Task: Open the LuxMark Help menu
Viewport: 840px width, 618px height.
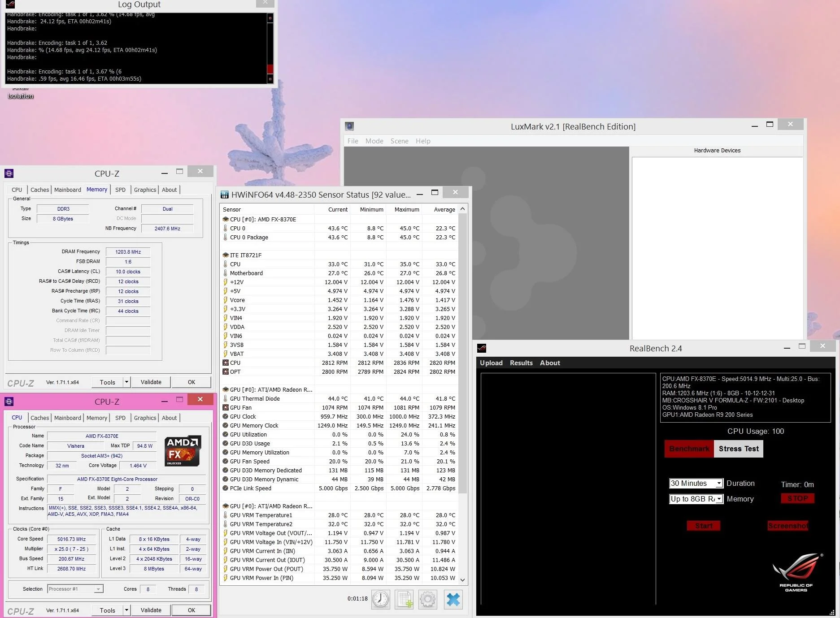Action: 423,141
